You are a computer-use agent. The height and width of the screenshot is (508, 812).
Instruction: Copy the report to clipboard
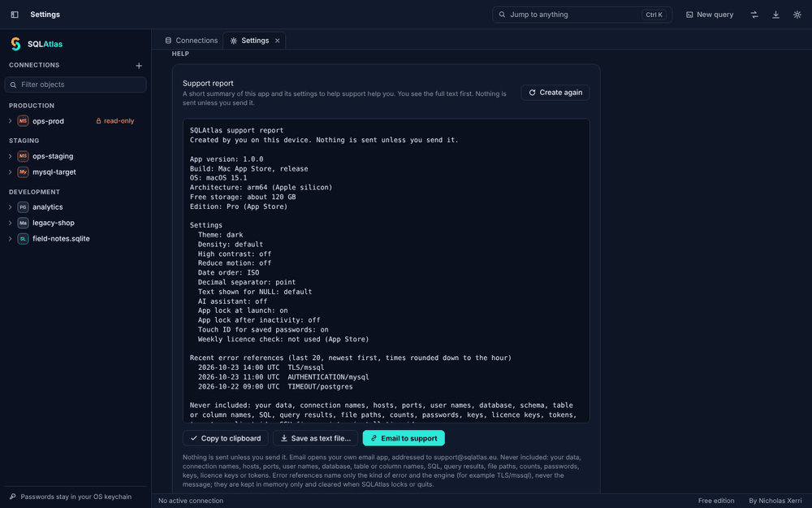(225, 438)
